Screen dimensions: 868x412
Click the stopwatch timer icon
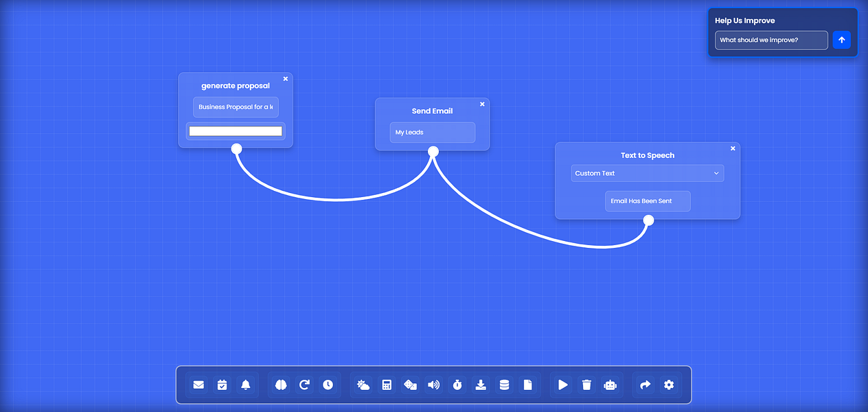tap(457, 385)
